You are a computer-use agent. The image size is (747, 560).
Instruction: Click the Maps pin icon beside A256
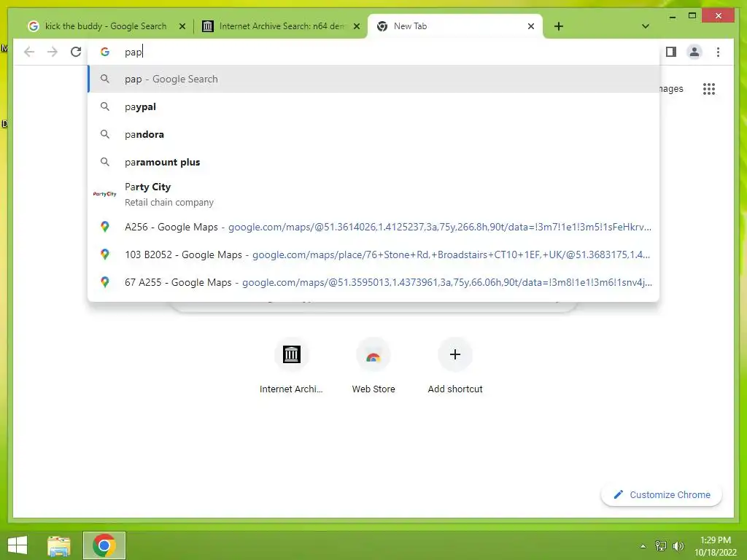coord(105,227)
